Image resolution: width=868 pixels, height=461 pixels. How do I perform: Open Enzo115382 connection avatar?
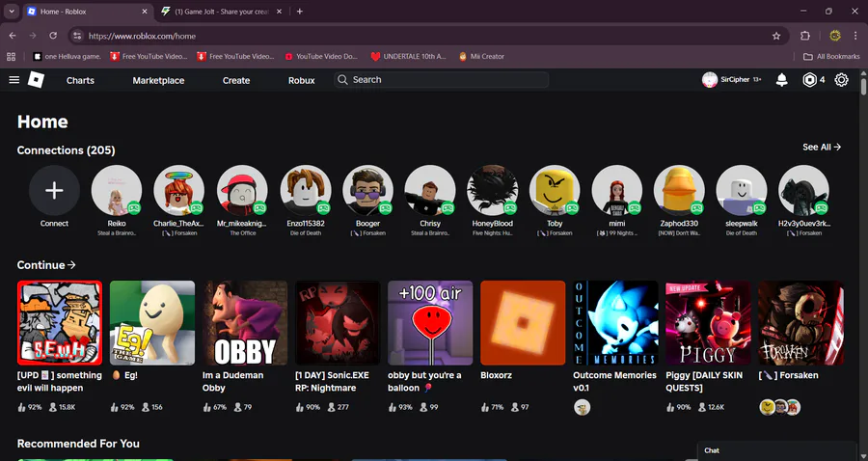[x=306, y=190]
